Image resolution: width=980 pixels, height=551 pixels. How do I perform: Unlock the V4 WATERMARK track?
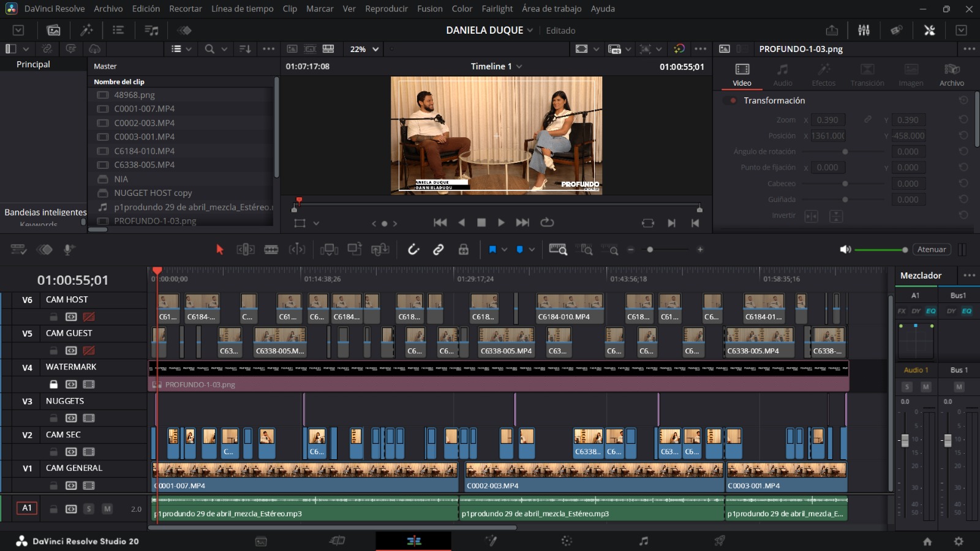(53, 384)
